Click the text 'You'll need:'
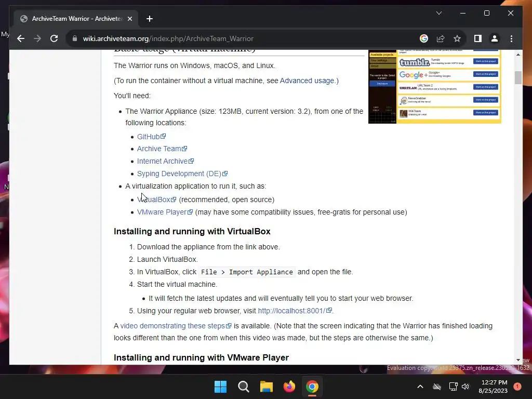The image size is (532, 399). [x=132, y=96]
